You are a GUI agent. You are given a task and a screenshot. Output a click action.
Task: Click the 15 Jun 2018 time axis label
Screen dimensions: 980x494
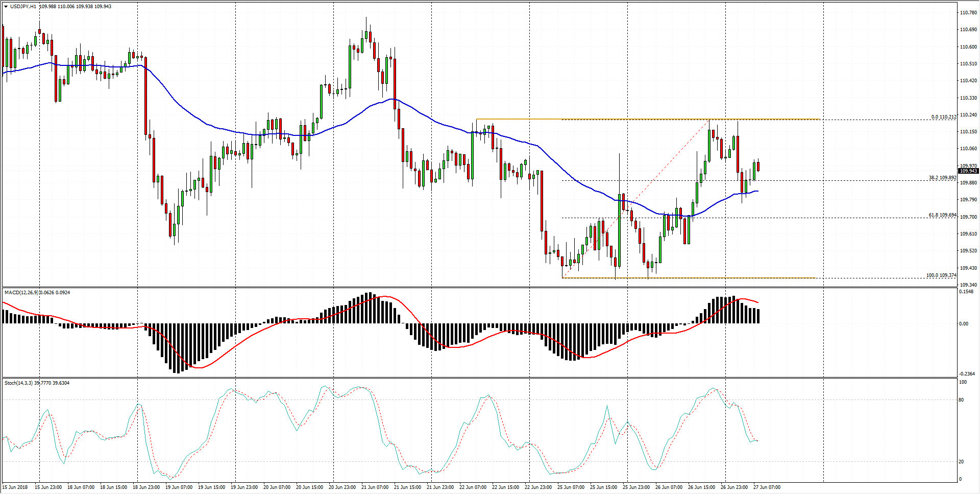[x=15, y=487]
